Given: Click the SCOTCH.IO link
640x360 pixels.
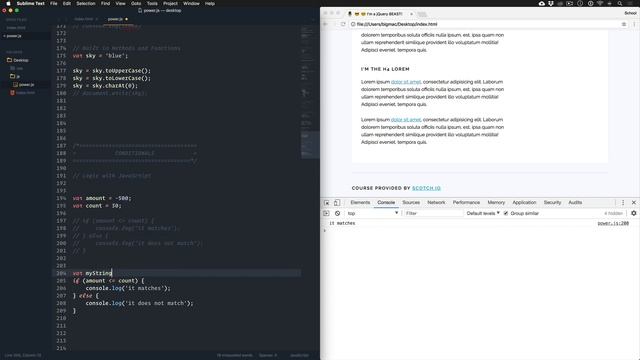Looking at the screenshot, I should (426, 188).
